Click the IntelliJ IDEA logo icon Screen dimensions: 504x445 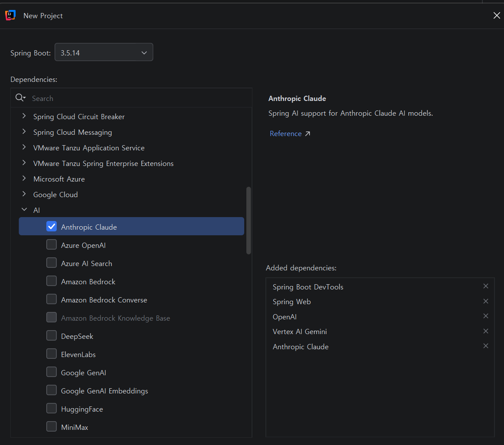click(x=10, y=15)
